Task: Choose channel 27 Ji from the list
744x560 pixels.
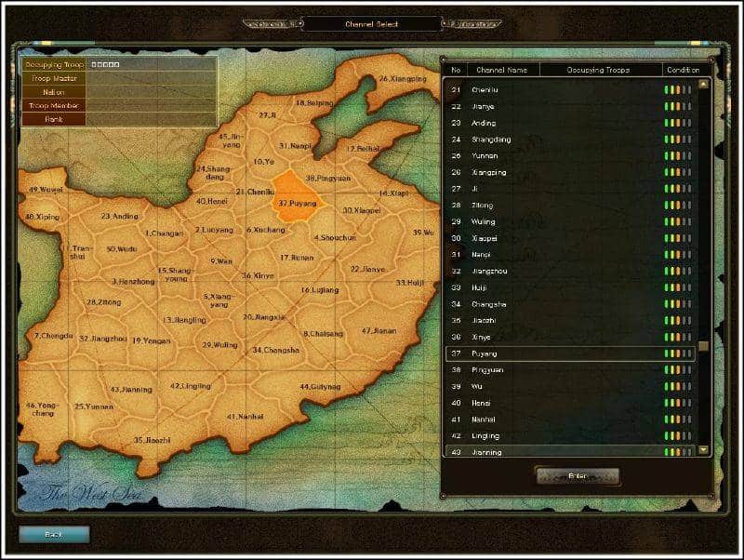Action: pos(570,189)
